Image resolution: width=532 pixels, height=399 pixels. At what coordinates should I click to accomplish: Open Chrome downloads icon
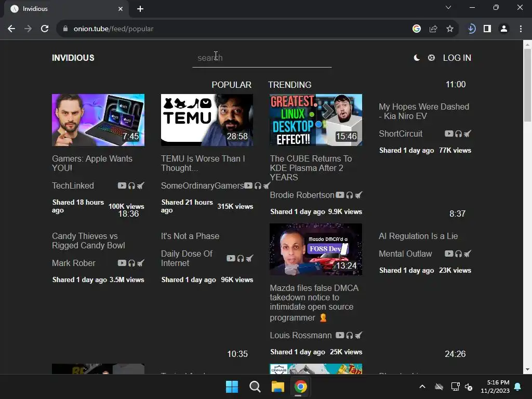471,29
